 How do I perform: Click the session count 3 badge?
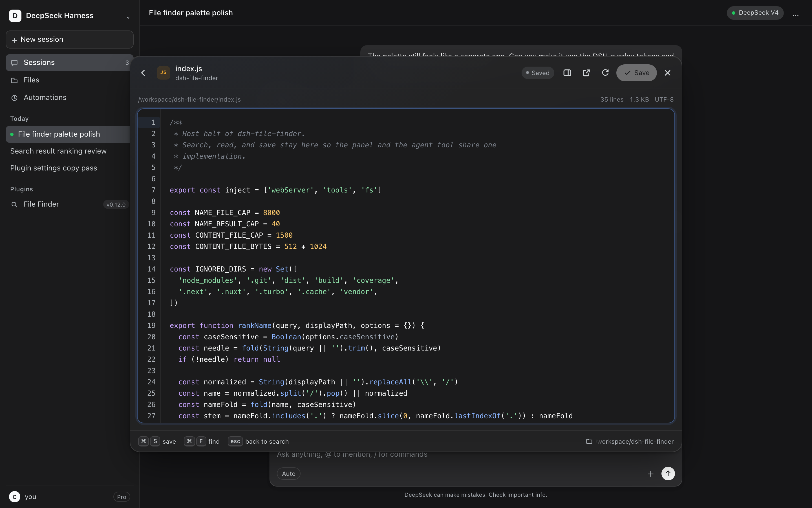pos(127,63)
